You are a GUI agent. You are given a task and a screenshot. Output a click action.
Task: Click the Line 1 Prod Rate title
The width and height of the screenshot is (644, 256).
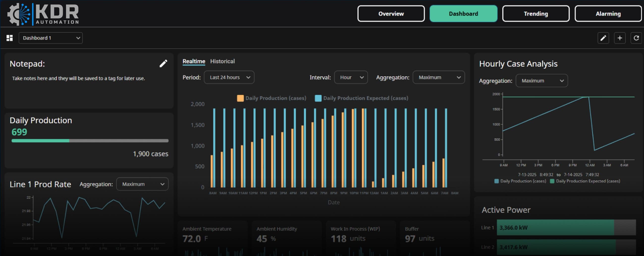[40, 184]
